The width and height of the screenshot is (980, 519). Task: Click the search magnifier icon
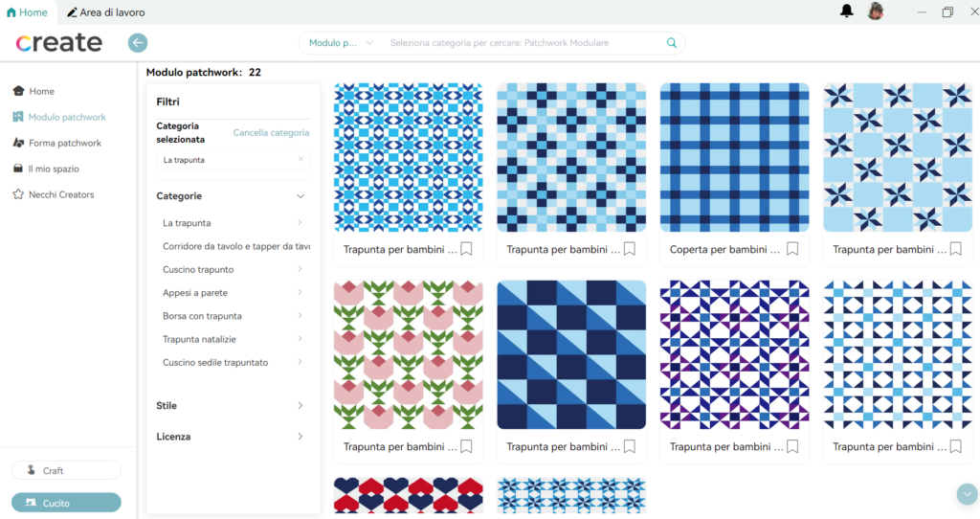pyautogui.click(x=672, y=43)
